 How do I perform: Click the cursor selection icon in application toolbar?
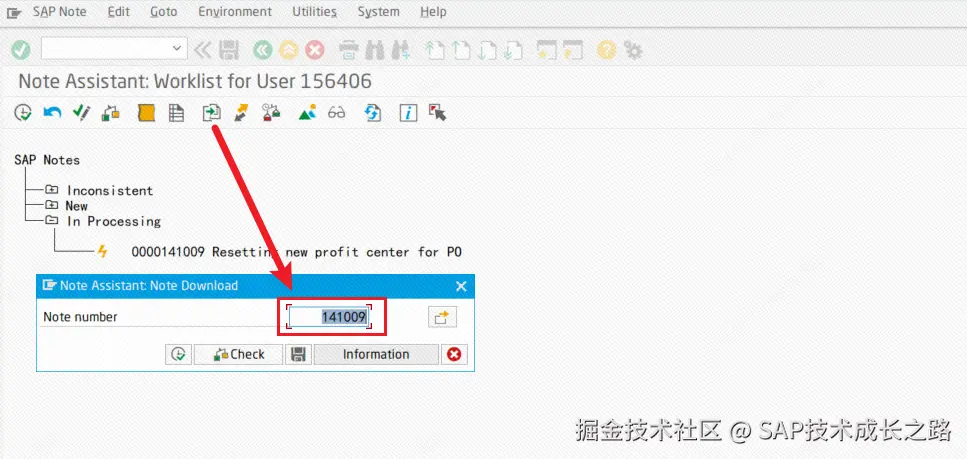pos(437,113)
